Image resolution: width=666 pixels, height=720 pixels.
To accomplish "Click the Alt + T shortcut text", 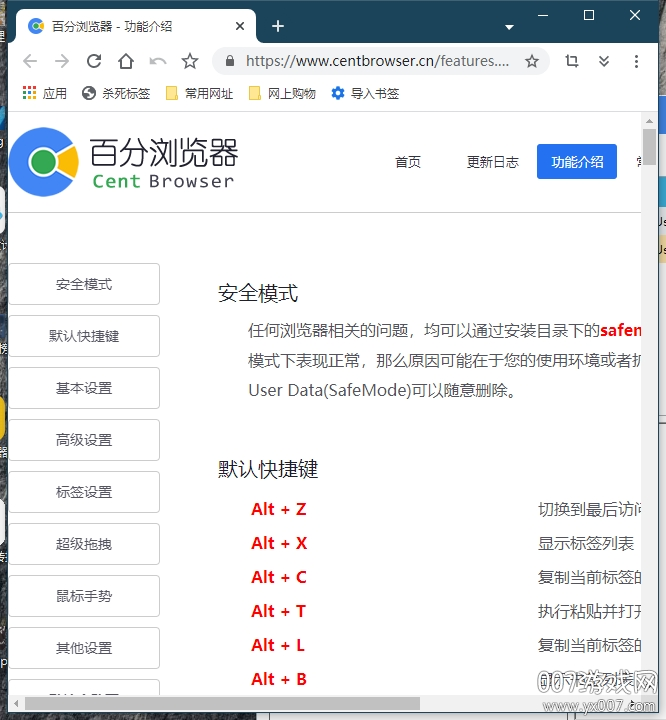I will [x=278, y=611].
